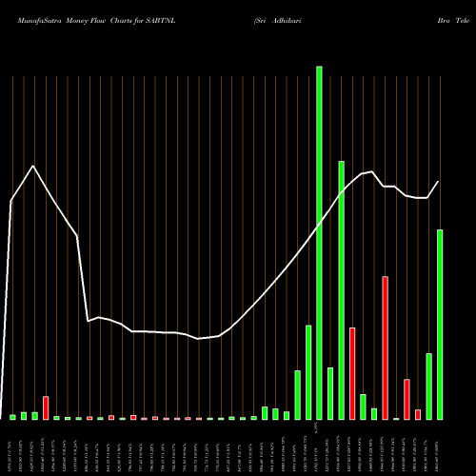The width and height of the screenshot is (476, 476).
Task: Click the white line's final end point
Action: tap(438, 182)
